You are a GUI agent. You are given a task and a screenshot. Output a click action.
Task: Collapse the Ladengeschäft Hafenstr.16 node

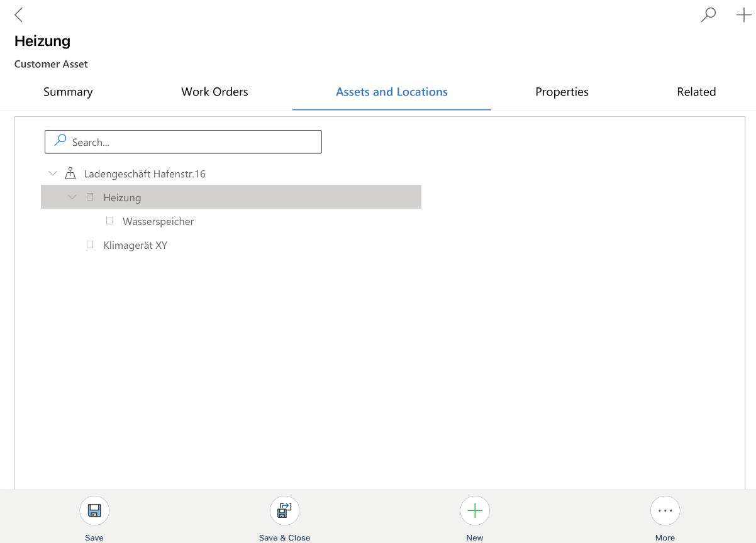[x=53, y=173]
